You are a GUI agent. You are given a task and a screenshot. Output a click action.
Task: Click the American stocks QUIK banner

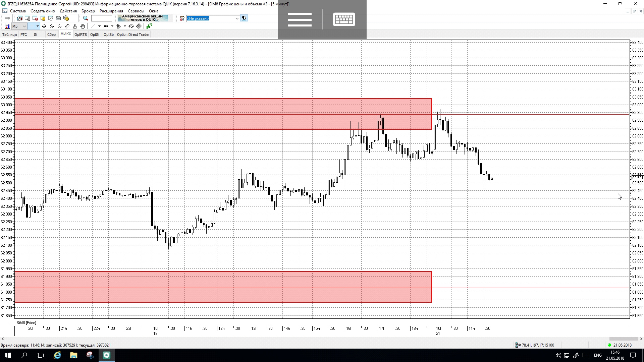(x=143, y=18)
